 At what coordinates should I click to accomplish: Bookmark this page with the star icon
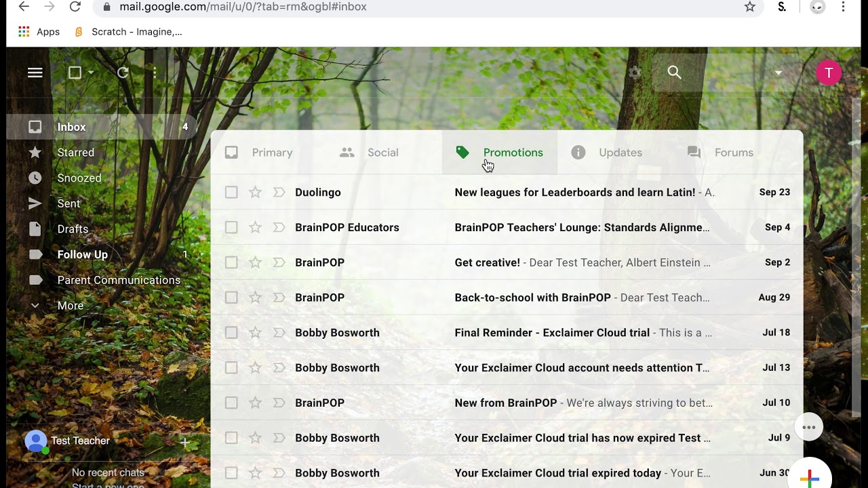749,7
